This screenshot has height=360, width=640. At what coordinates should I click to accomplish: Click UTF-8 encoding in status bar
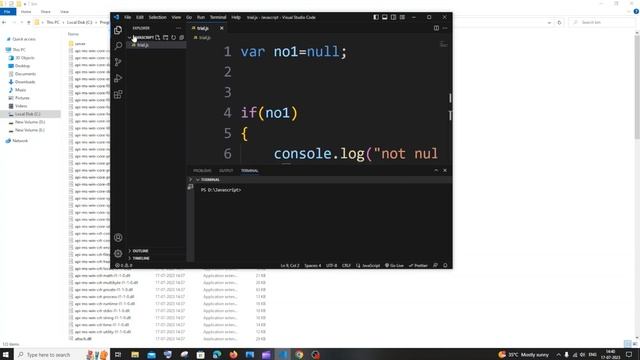[331, 265]
